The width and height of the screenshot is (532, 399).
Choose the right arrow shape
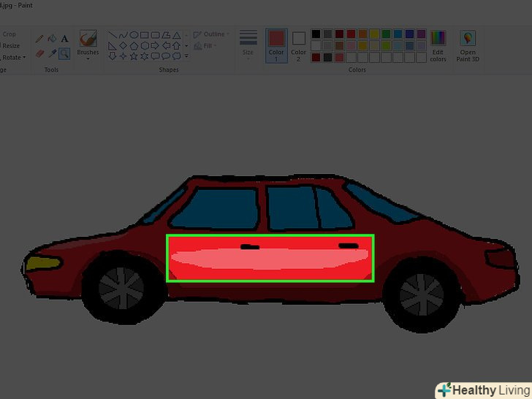click(156, 45)
